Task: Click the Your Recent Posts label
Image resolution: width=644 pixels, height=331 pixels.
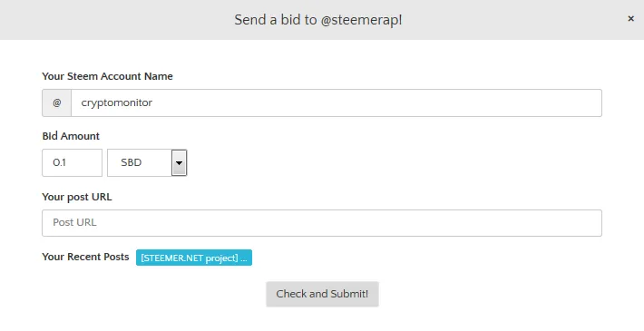Action: (85, 257)
